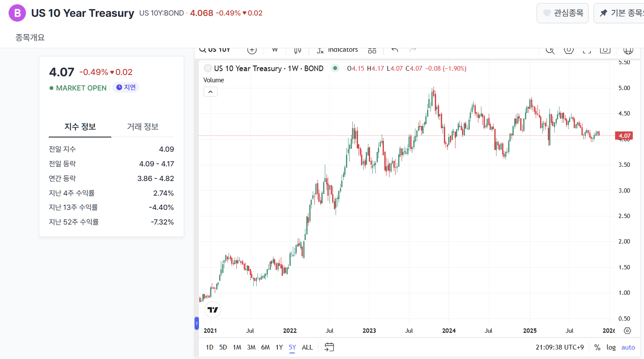Open the weekly interval dropdown
644x359 pixels.
coord(275,50)
